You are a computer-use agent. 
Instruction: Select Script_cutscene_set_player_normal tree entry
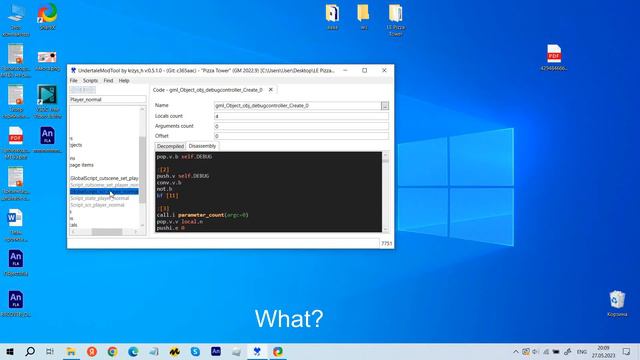pyautogui.click(x=104, y=185)
